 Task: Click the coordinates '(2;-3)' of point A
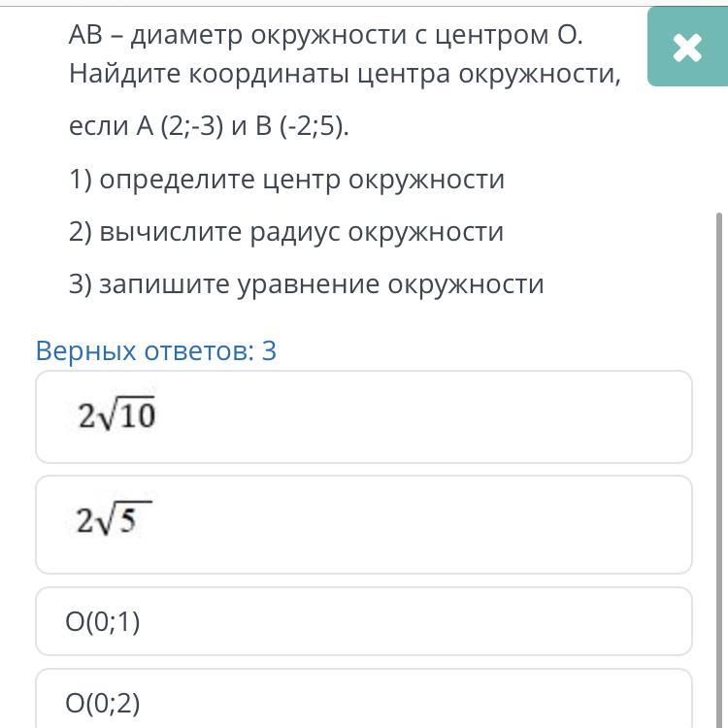coord(192,126)
